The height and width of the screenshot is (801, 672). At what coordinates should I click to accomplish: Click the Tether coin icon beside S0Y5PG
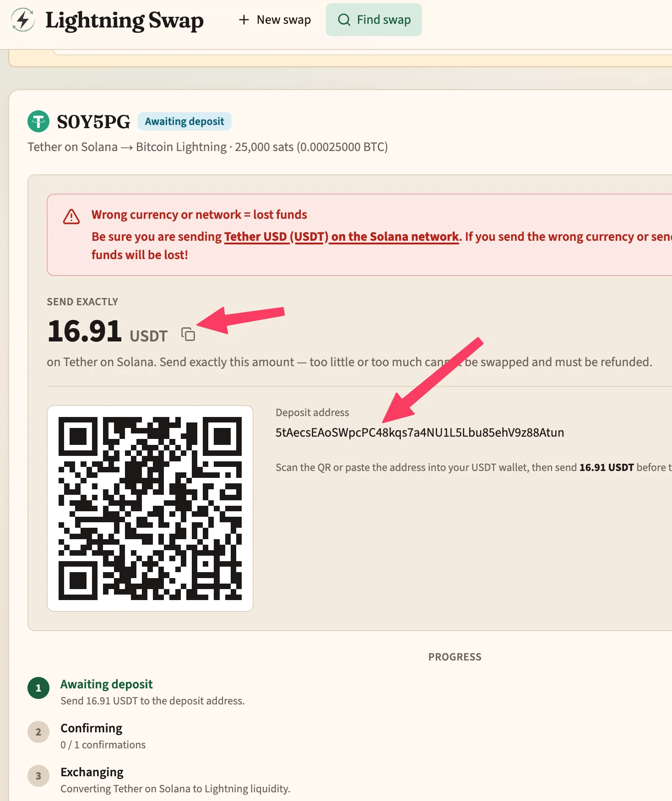click(38, 121)
